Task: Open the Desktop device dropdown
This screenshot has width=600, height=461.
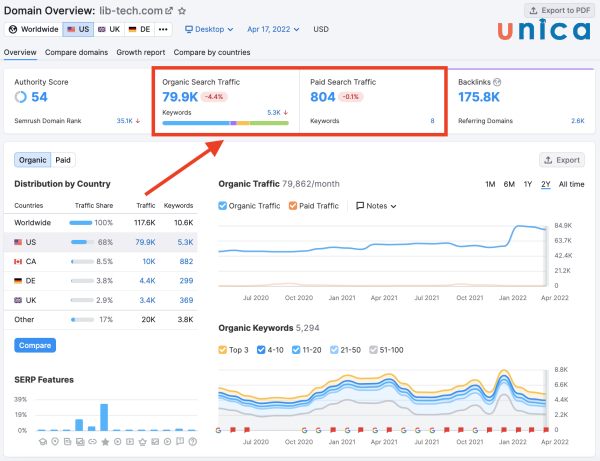Action: tap(209, 29)
